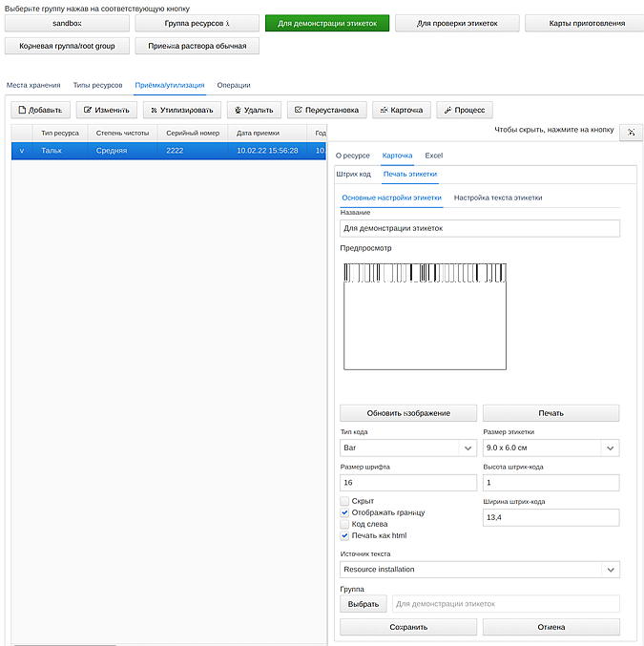Viewport: 644px width, 646px height.
Task: Select the Группа ресурсов group button
Action: pos(197,23)
